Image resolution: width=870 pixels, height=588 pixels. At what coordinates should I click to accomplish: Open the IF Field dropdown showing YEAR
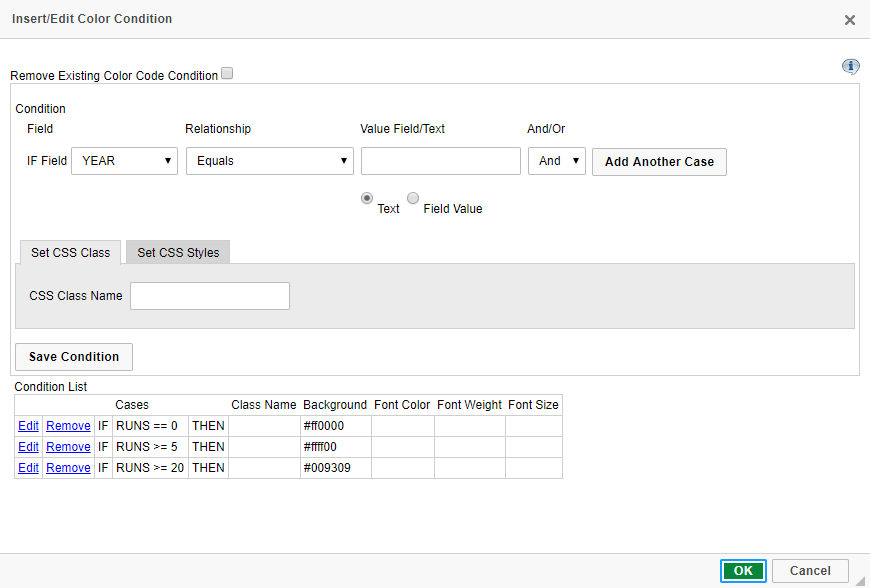(124, 160)
